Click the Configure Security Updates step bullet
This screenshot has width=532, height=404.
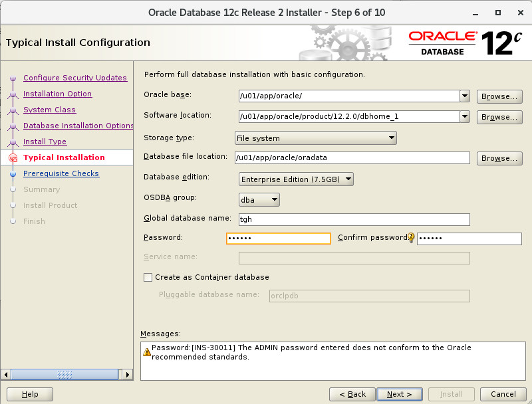[13, 78]
